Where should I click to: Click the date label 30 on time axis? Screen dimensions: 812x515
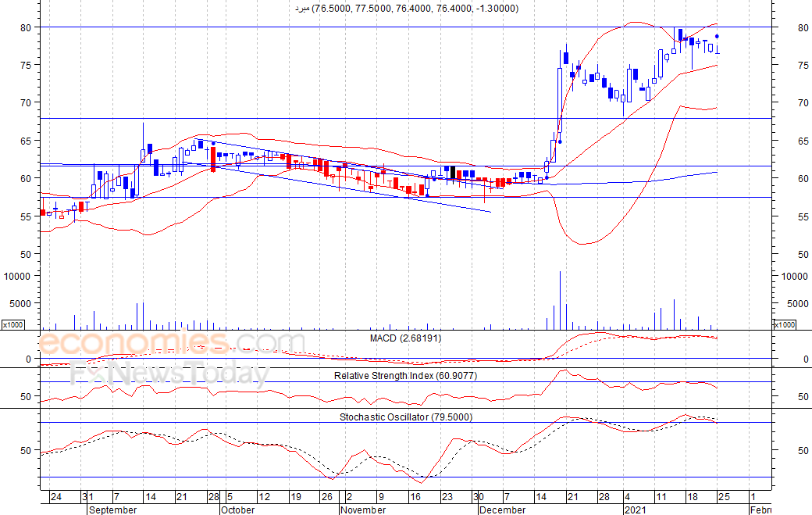tap(478, 497)
